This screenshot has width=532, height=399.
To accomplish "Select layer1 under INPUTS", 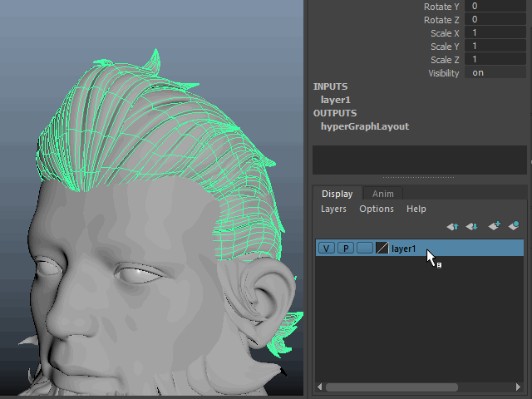I will 335,100.
